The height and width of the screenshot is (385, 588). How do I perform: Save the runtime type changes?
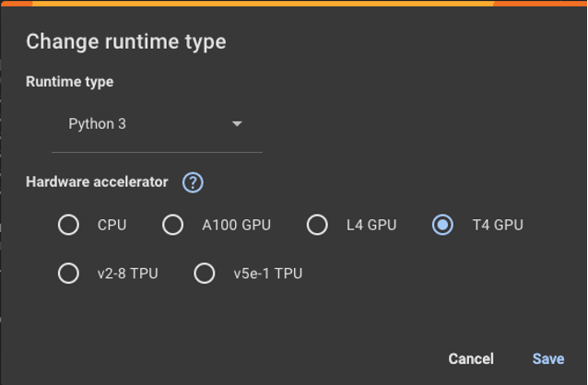coord(548,358)
